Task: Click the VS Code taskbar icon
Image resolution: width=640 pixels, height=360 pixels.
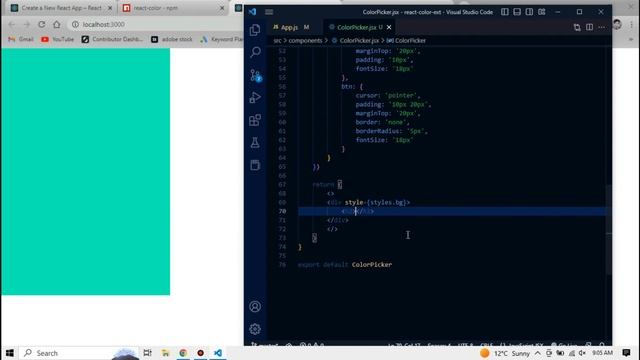Action: click(218, 353)
